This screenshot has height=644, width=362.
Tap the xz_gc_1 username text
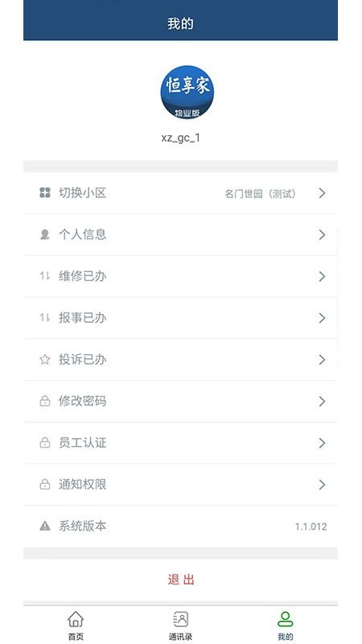pyautogui.click(x=180, y=138)
